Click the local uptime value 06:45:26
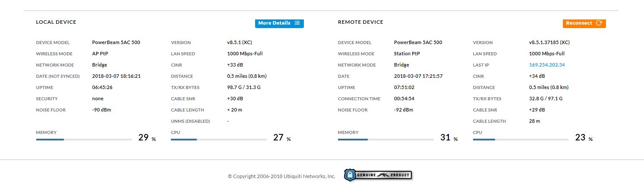 tap(102, 87)
